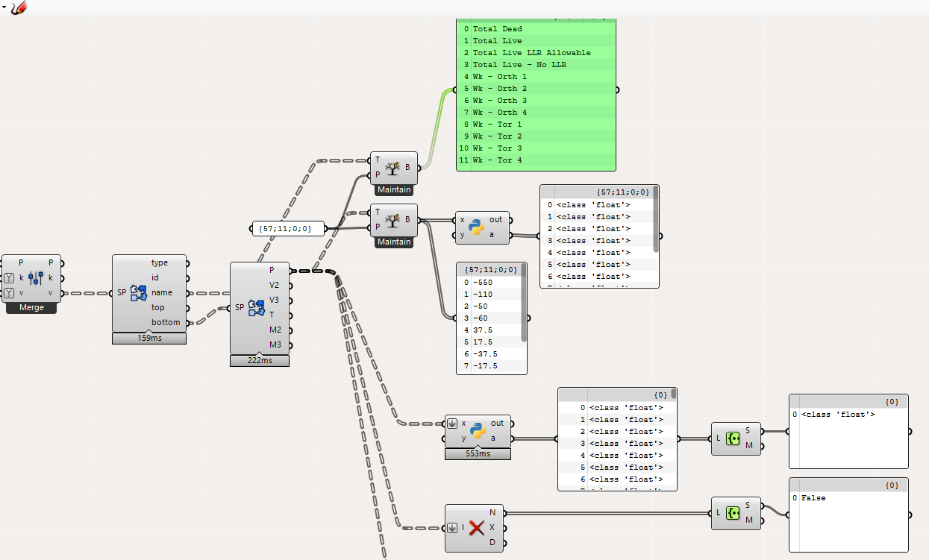Image resolution: width=929 pixels, height=560 pixels.
Task: Click the {57;11;0;0} path panel
Action: (x=287, y=228)
